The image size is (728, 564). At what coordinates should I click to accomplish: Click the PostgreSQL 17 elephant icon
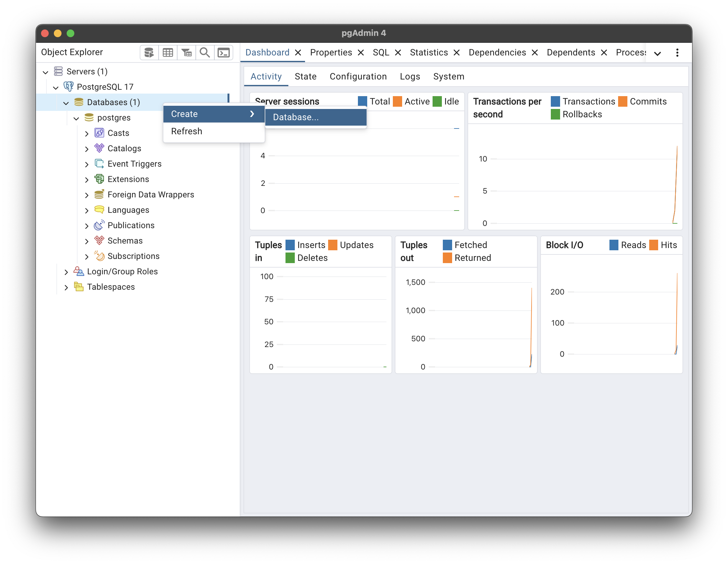(69, 87)
